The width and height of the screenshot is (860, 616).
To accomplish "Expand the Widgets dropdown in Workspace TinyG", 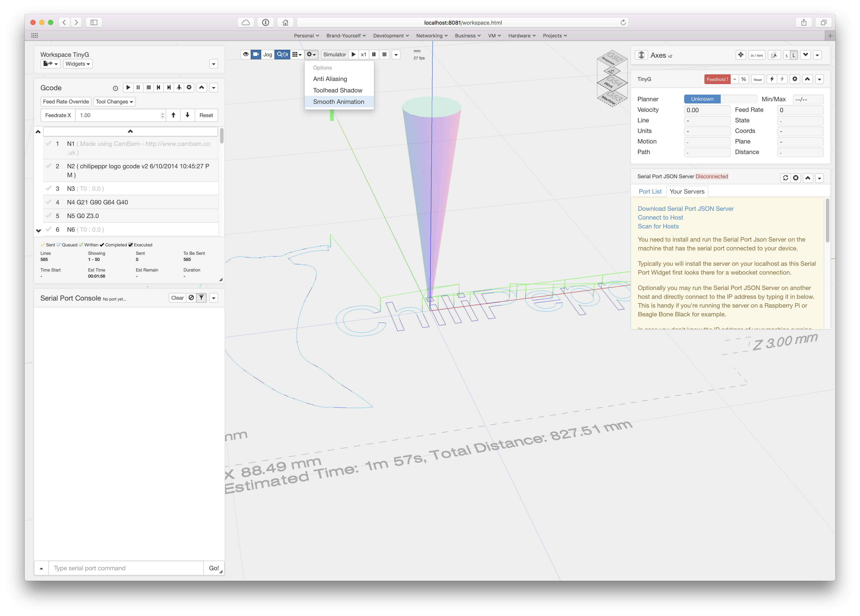I will (x=78, y=64).
